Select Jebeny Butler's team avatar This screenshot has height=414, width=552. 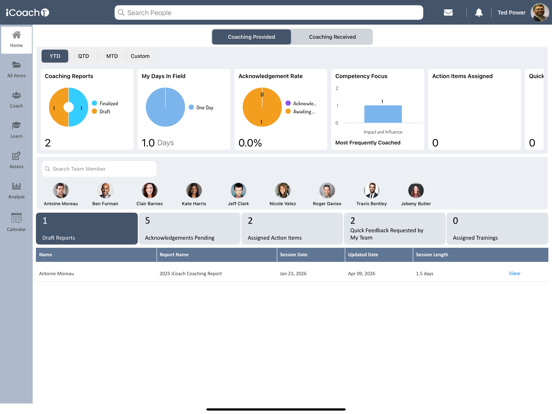[416, 190]
